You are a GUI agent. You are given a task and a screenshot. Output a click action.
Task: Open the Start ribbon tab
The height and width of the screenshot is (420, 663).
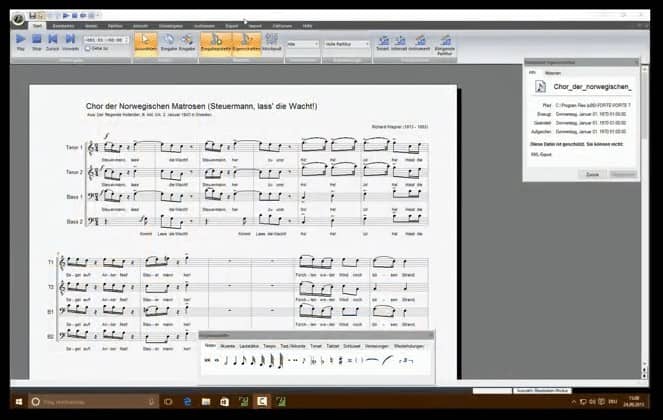coord(37,26)
